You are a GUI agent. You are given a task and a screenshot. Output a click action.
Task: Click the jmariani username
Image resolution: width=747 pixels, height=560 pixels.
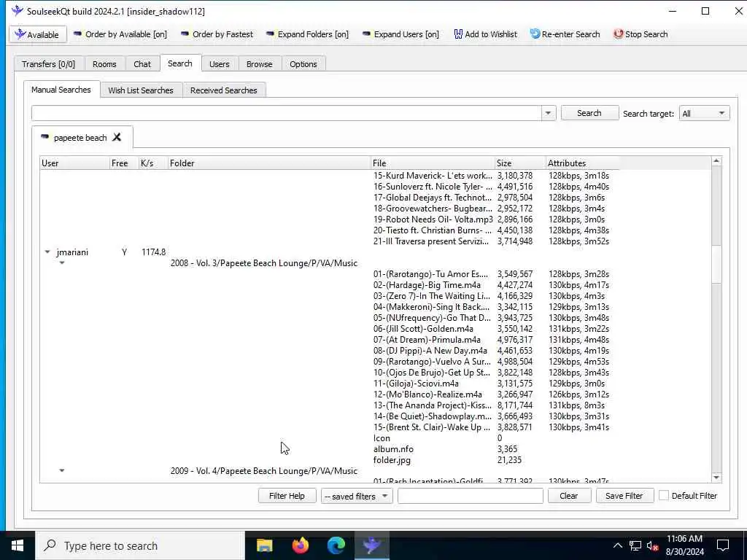pos(72,252)
